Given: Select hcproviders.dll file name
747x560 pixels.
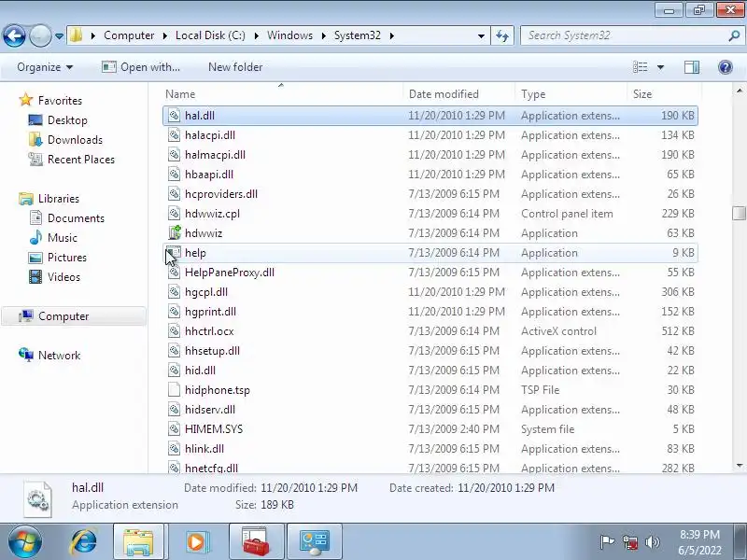Looking at the screenshot, I should pos(221,194).
